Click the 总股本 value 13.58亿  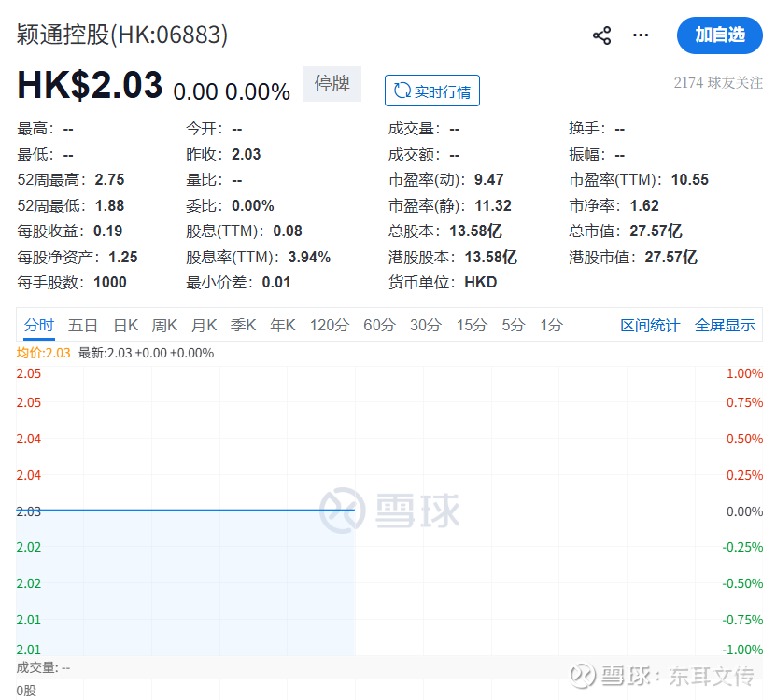[x=475, y=231]
